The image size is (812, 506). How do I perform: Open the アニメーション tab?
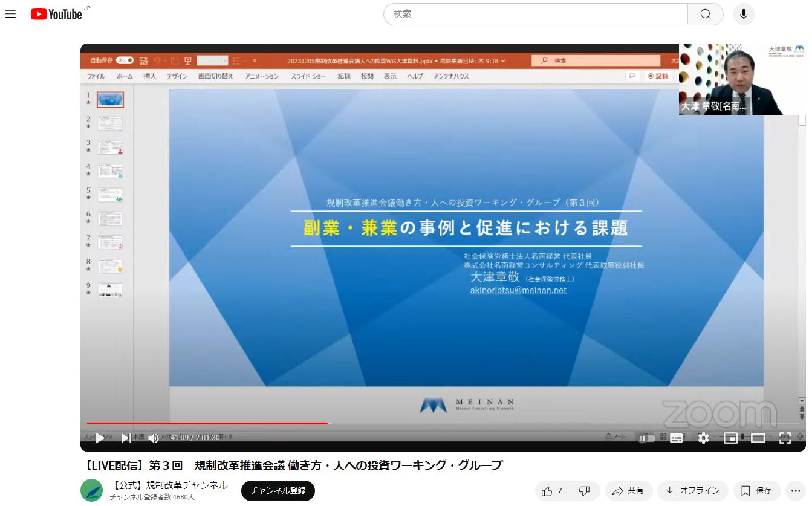[x=262, y=76]
